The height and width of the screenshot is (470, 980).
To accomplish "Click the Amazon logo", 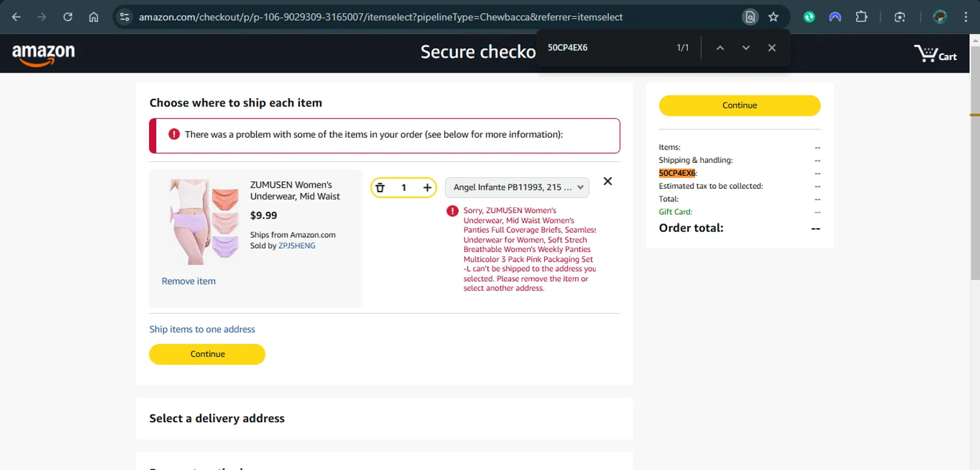I will point(43,54).
